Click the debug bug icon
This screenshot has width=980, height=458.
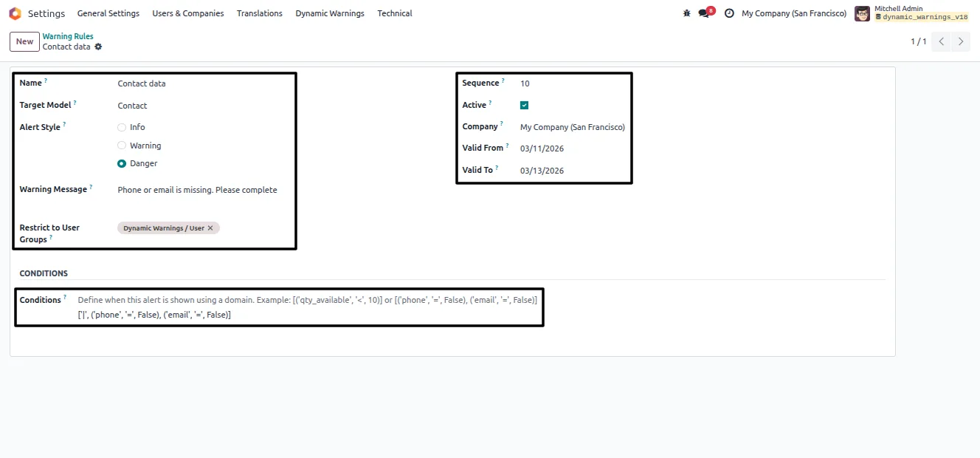click(687, 13)
